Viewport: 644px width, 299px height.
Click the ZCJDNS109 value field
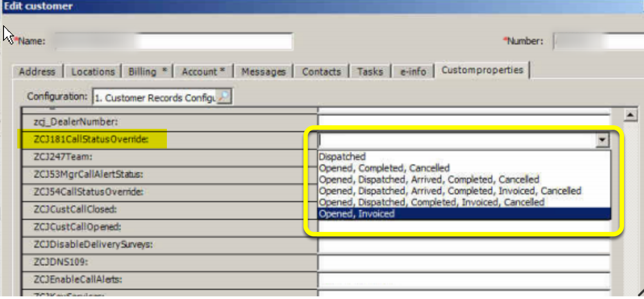[x=464, y=262]
